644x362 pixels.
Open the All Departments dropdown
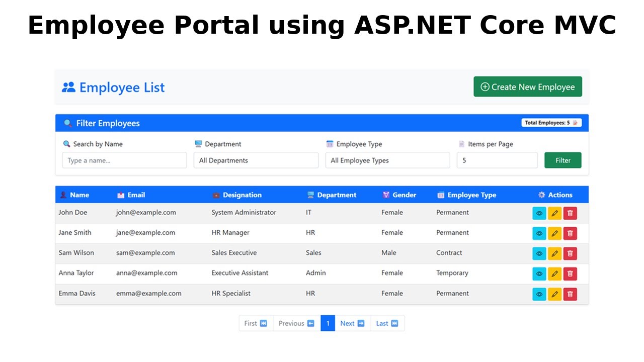click(256, 160)
